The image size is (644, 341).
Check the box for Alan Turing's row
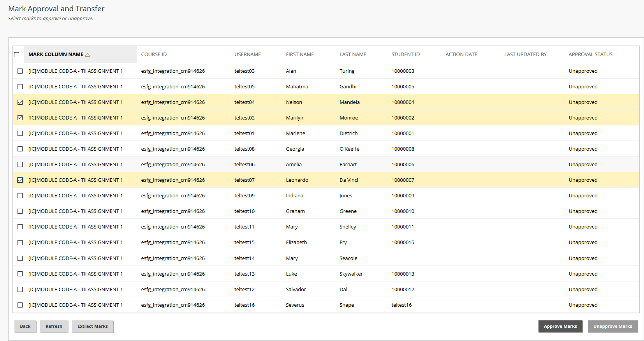click(20, 71)
